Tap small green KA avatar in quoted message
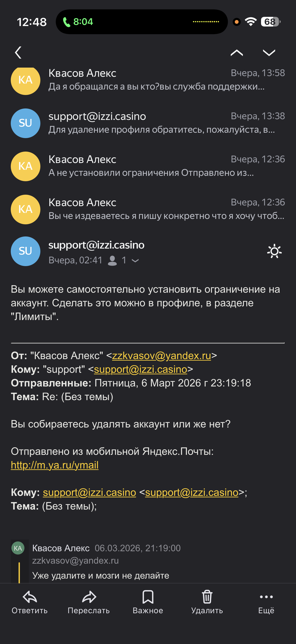 tap(18, 548)
